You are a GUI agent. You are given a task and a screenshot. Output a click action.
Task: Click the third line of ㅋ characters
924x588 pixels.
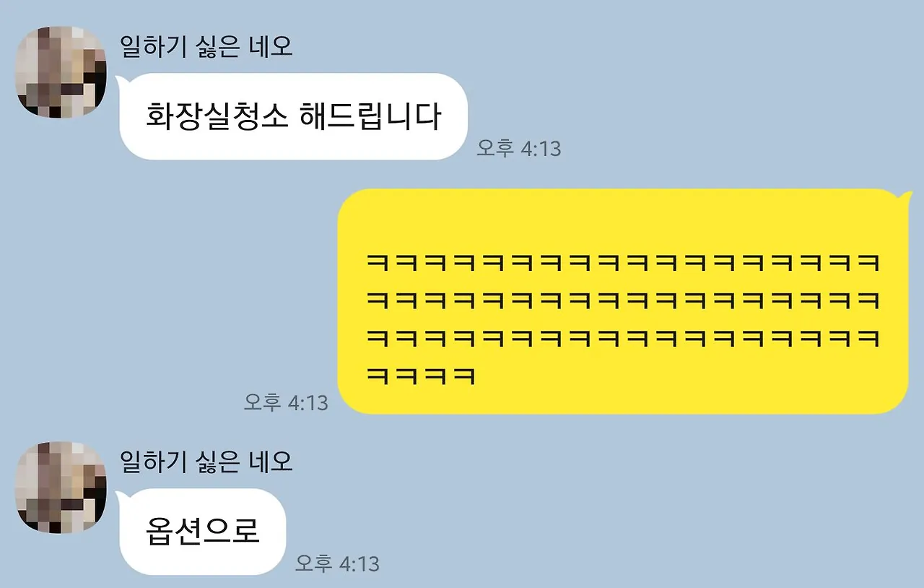(x=623, y=338)
